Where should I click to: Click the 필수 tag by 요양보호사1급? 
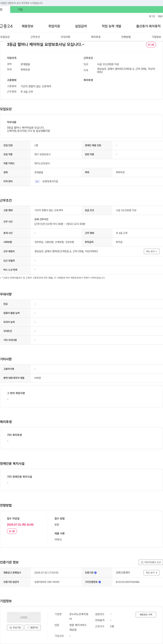37,181
